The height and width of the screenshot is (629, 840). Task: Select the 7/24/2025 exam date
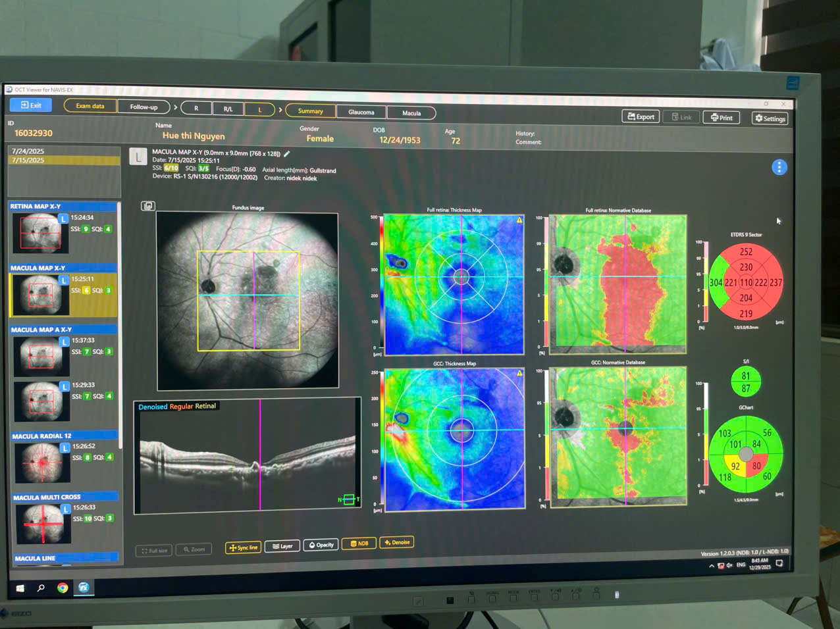tap(28, 151)
